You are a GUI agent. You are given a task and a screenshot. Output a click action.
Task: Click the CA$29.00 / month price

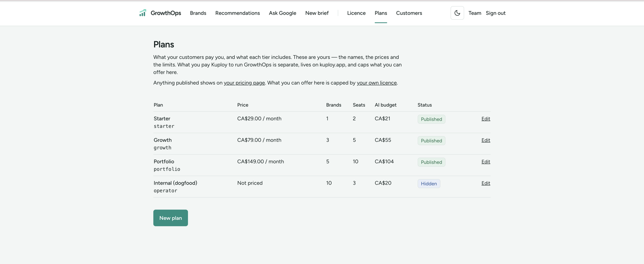pos(259,118)
